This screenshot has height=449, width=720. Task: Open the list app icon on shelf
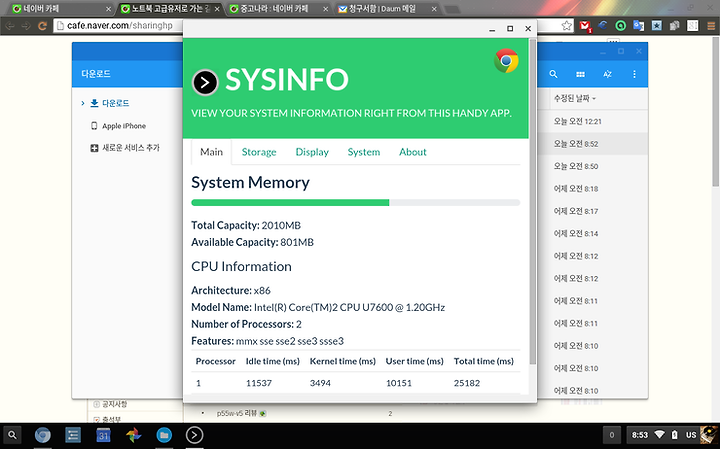tap(73, 435)
